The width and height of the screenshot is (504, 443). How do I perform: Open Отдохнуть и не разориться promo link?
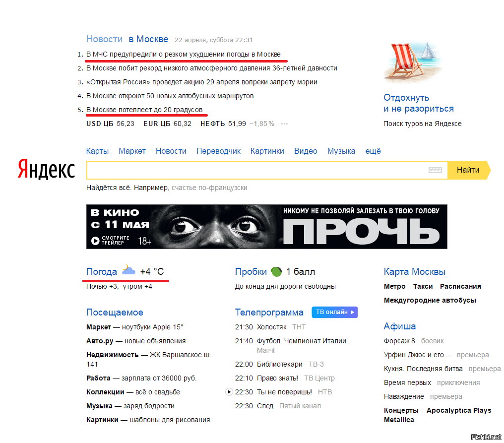419,103
